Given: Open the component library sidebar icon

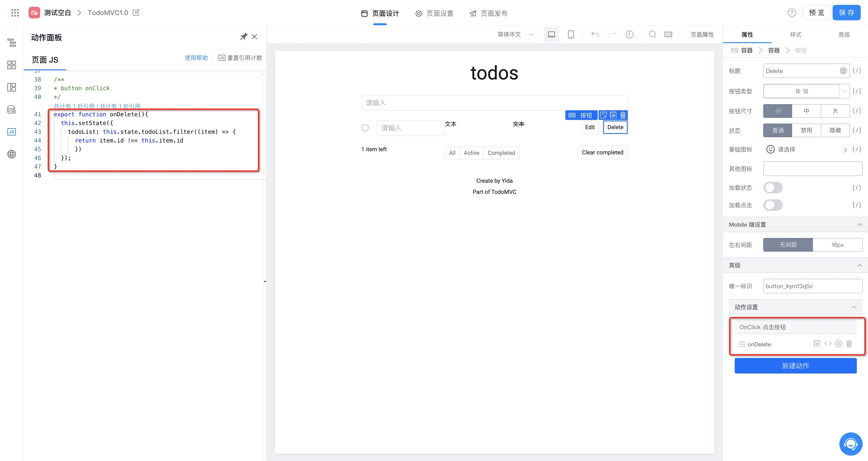Looking at the screenshot, I should point(11,65).
